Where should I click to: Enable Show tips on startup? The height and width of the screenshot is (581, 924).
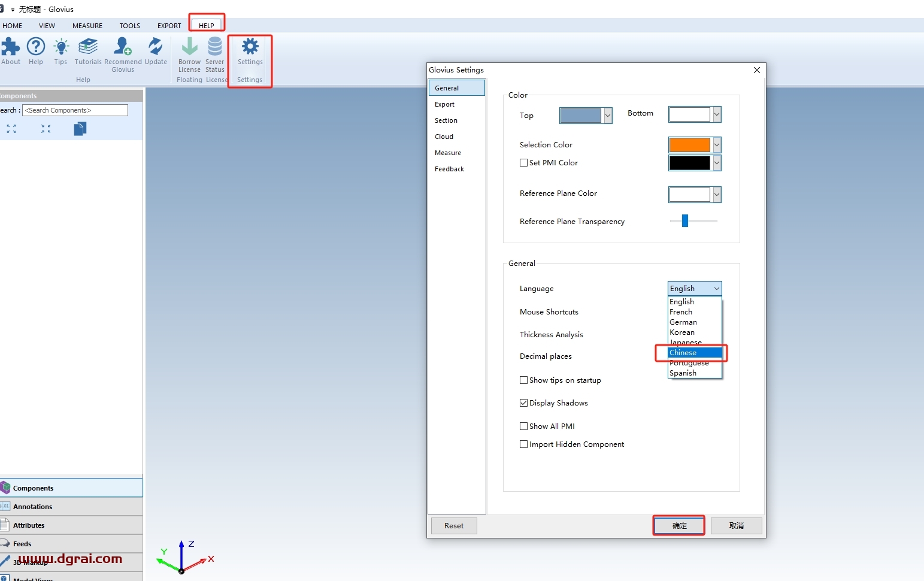point(524,380)
